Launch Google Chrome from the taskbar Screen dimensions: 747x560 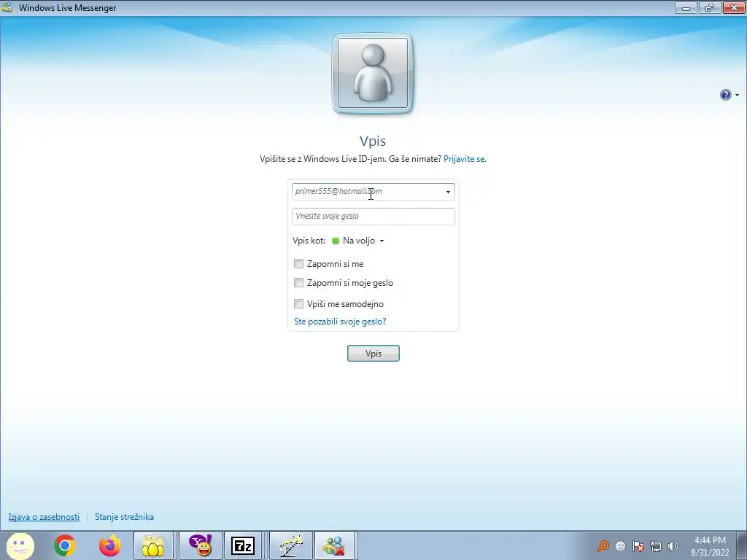[65, 545]
